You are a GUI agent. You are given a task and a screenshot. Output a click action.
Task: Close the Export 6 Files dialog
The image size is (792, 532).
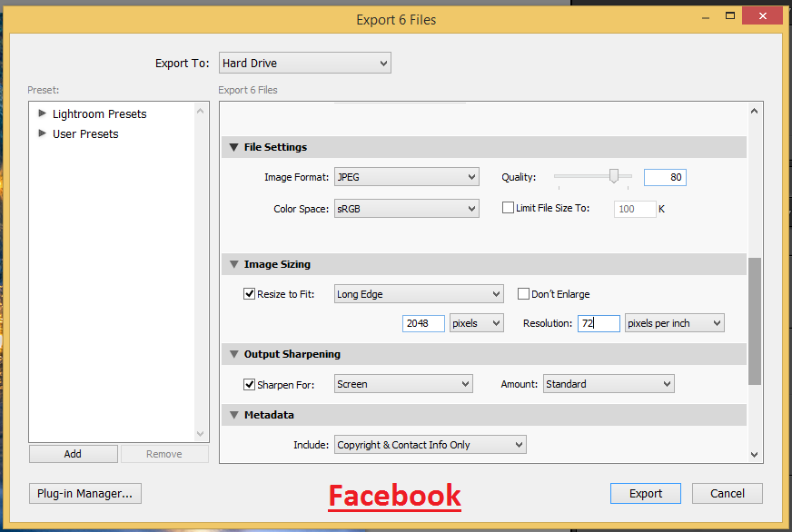763,16
